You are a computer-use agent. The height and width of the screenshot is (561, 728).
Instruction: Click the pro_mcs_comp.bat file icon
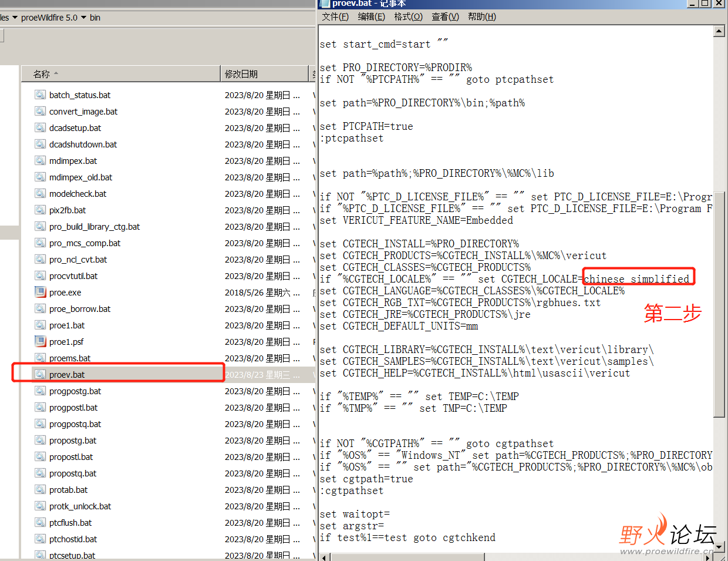point(40,243)
